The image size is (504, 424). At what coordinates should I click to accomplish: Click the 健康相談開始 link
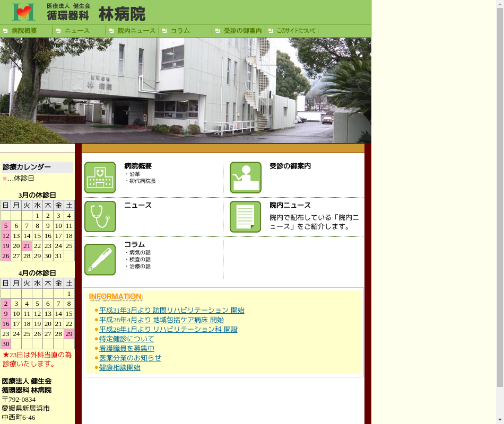[x=119, y=368]
